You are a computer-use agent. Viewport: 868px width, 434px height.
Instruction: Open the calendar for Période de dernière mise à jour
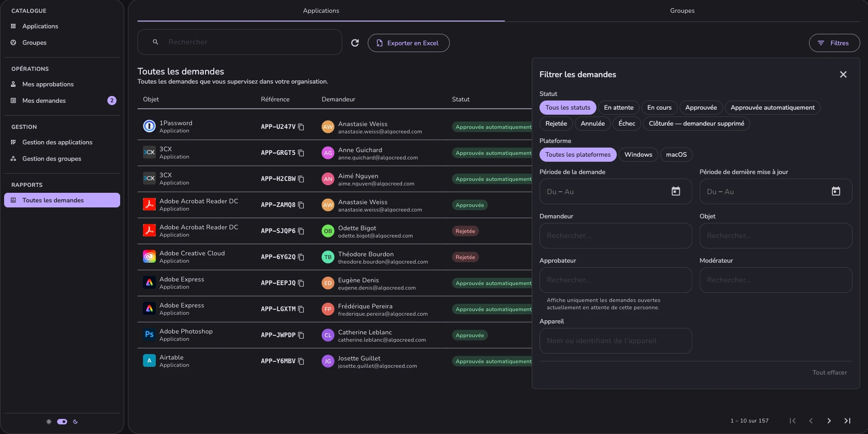tap(836, 191)
